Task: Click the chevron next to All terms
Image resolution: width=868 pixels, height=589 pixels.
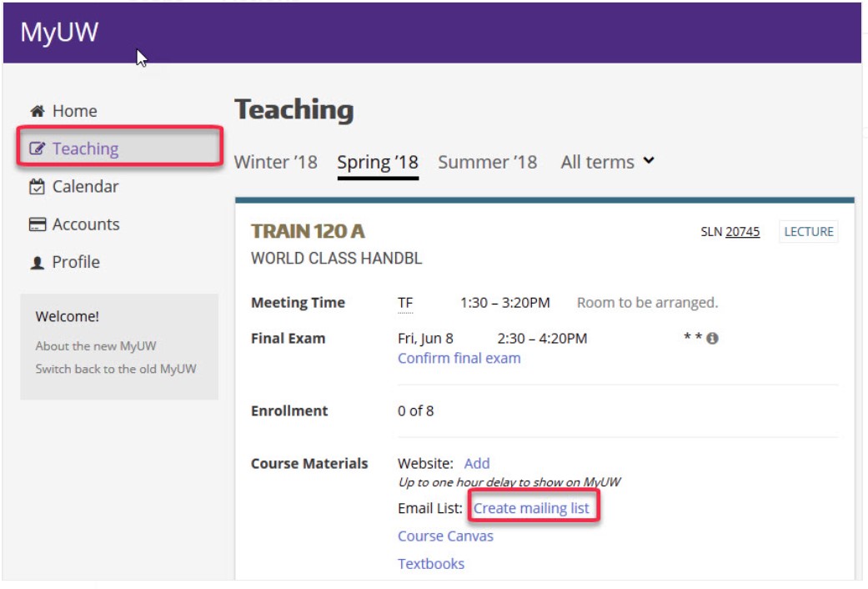Action: (649, 161)
